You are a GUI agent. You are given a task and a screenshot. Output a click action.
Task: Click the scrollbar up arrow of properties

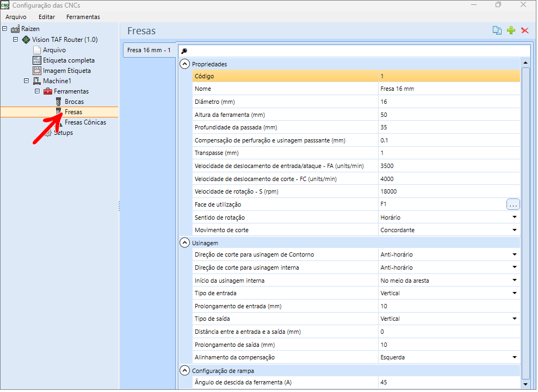point(525,63)
